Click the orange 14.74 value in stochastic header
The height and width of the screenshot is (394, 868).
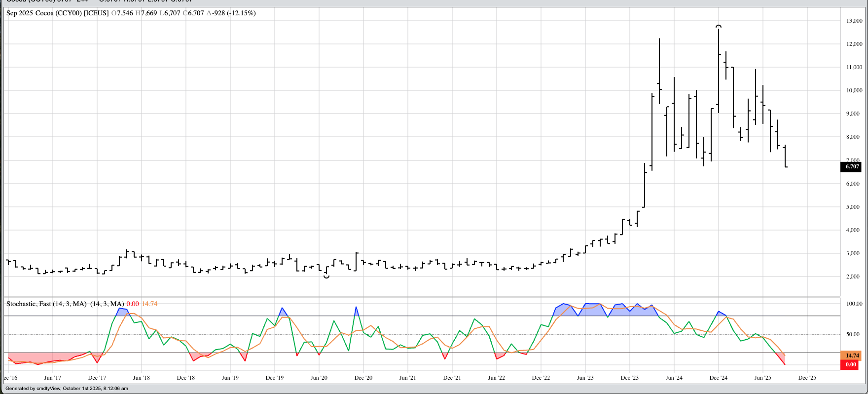149,304
